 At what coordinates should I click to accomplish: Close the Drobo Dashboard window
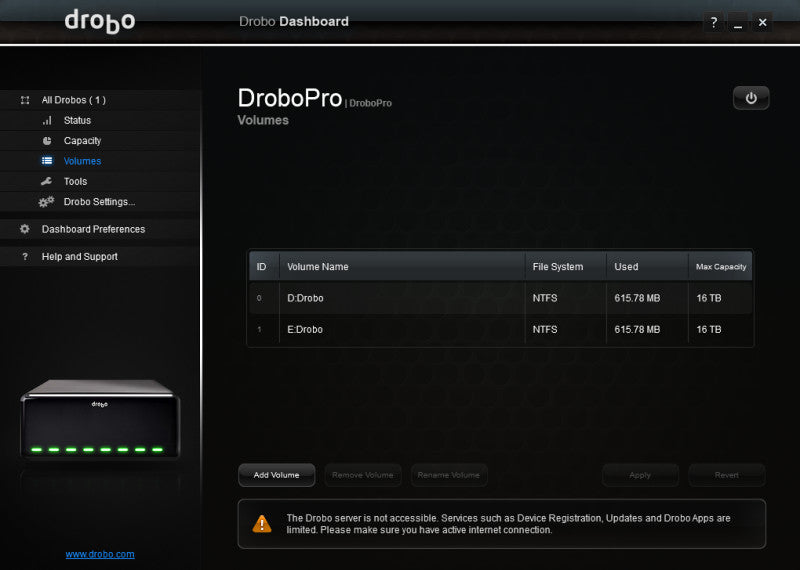762,22
